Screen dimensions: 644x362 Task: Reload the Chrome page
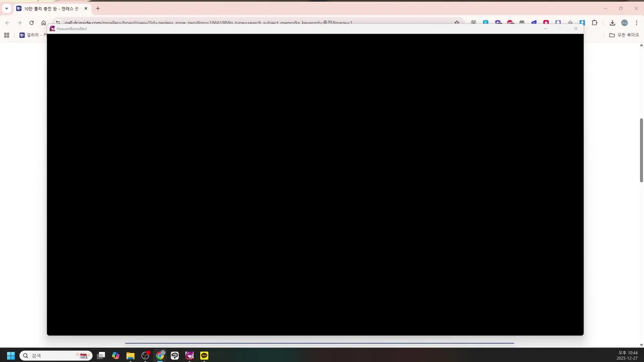point(31,23)
